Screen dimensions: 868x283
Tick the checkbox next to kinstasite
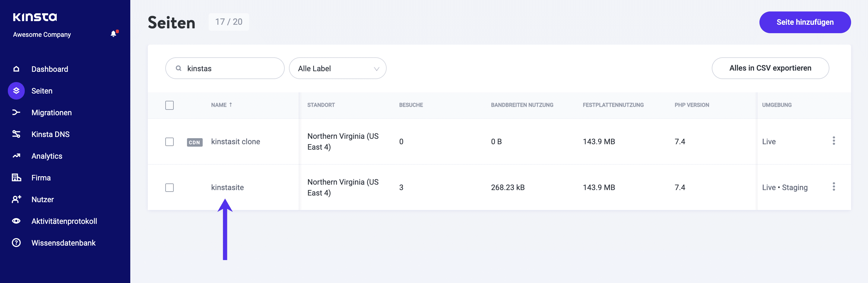[169, 188]
